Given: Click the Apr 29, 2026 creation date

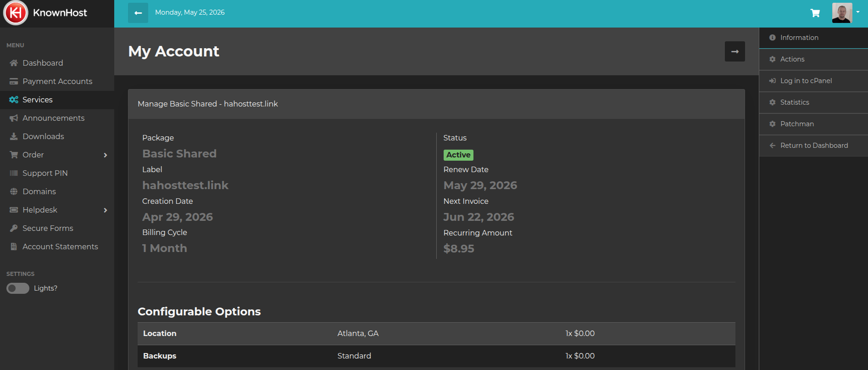Looking at the screenshot, I should click(x=178, y=217).
